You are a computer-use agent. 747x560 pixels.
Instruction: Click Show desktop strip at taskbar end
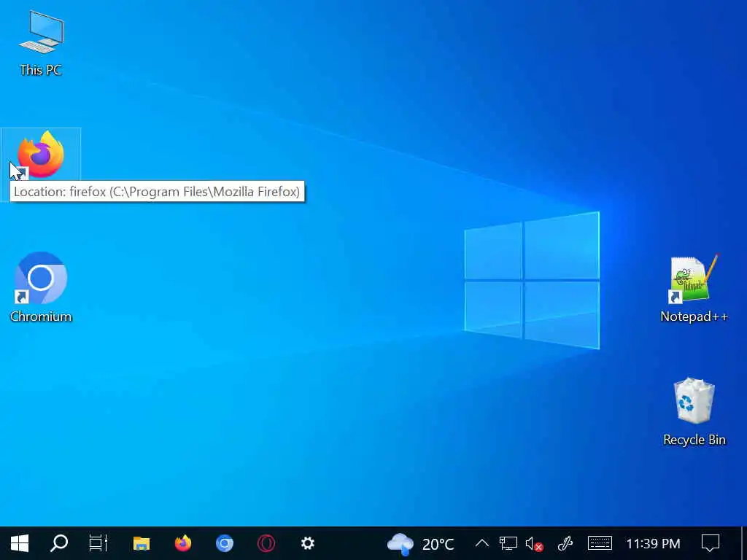click(744, 543)
